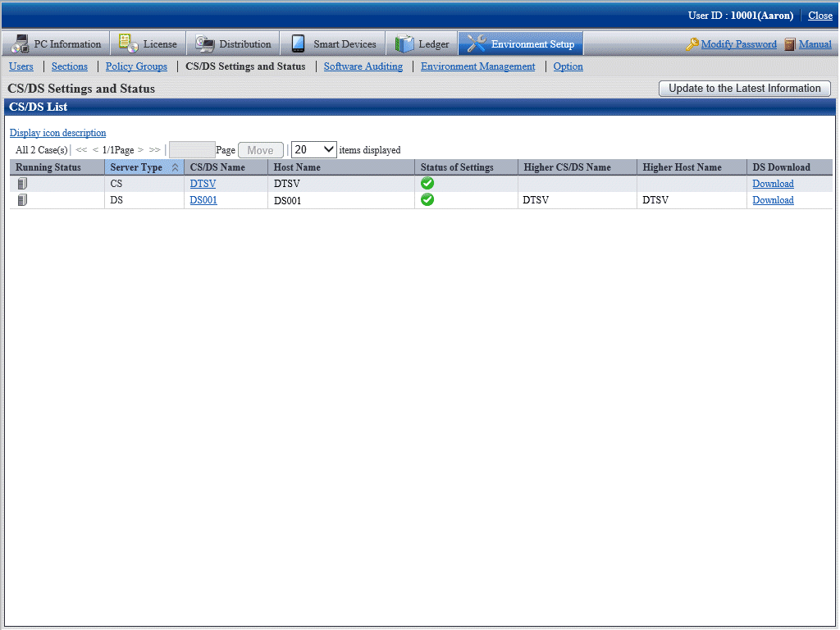
Task: Switch to the Policy Groups page
Action: tap(136, 66)
